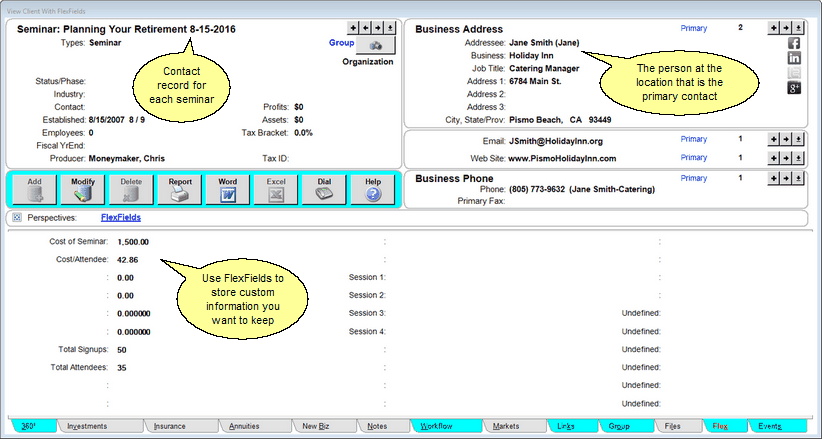Click the blue Group link
Viewport: 822px width, 439px height.
[x=341, y=43]
